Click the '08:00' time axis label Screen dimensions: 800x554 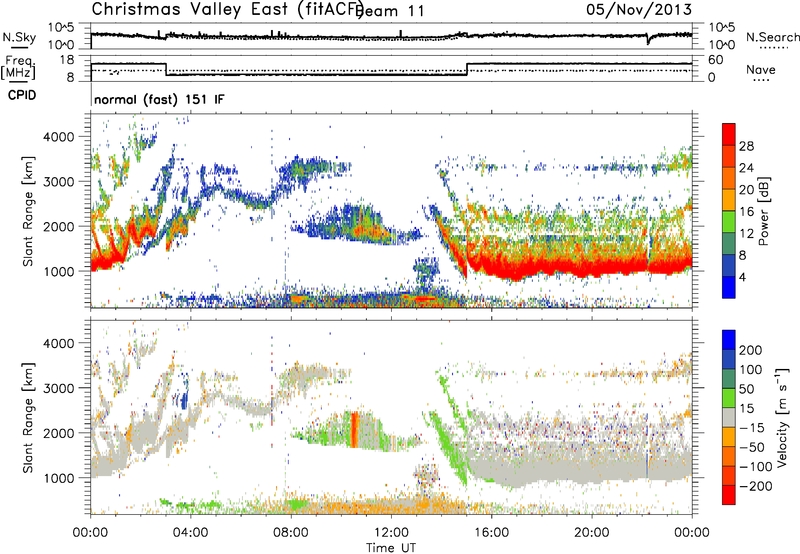pos(291,533)
